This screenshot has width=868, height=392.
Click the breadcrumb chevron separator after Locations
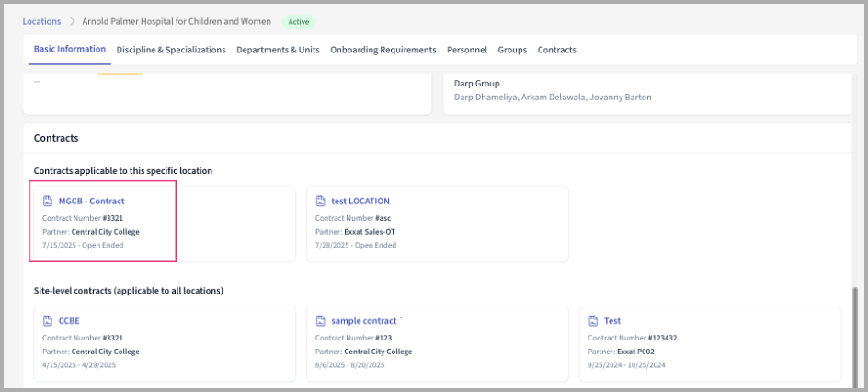(x=72, y=21)
